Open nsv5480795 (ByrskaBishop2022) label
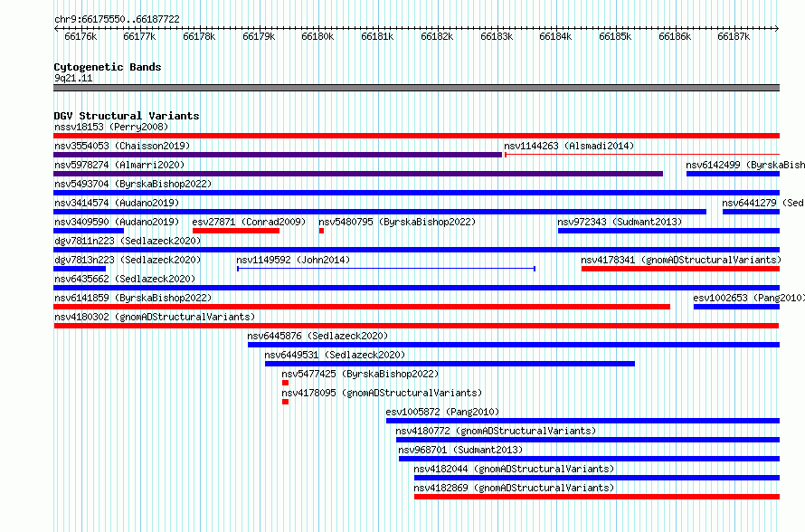The width and height of the screenshot is (805, 532). pyautogui.click(x=397, y=222)
